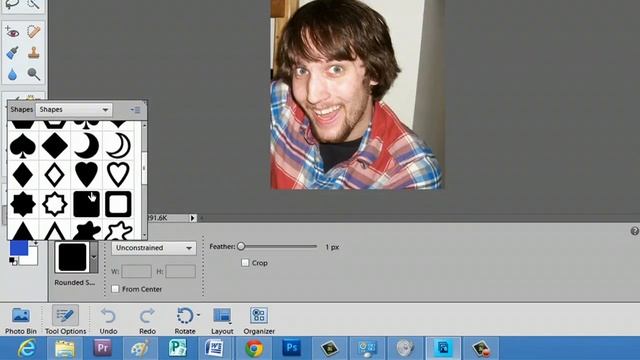Launch the Organizer
This screenshot has width=640, height=360.
pyautogui.click(x=259, y=321)
